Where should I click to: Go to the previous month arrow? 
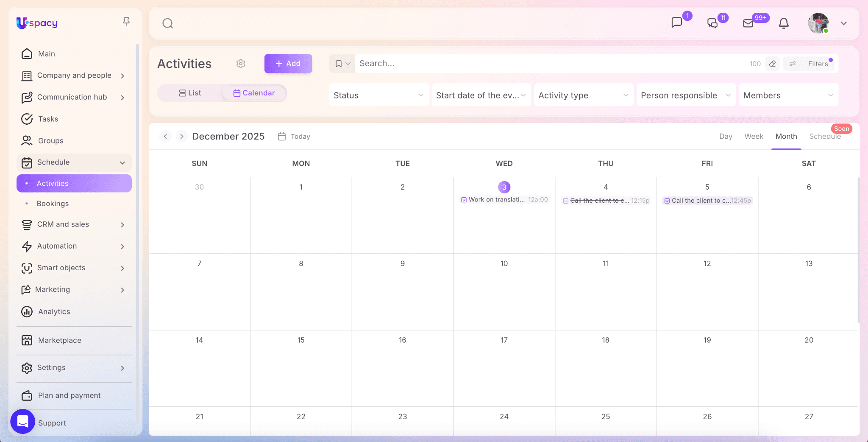pos(165,136)
